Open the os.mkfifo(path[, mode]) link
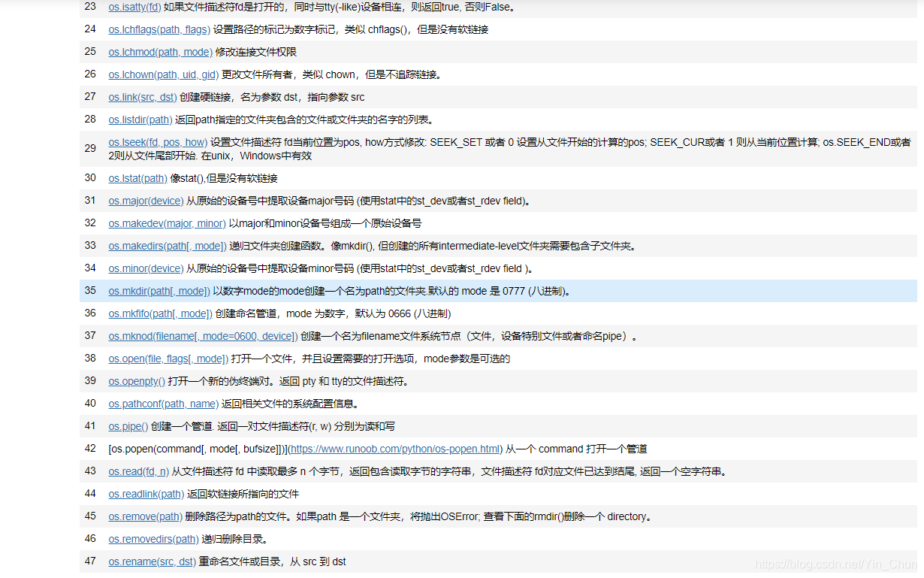 tap(159, 313)
